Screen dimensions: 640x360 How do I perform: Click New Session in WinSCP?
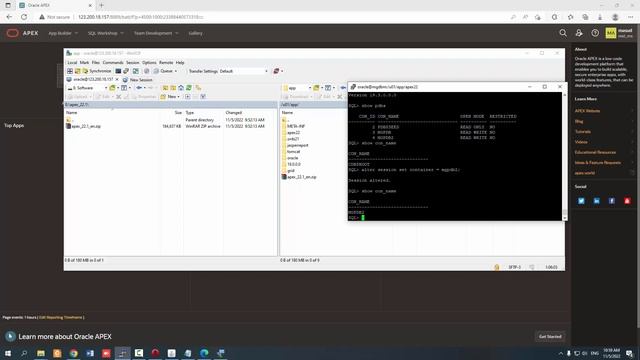pos(138,80)
